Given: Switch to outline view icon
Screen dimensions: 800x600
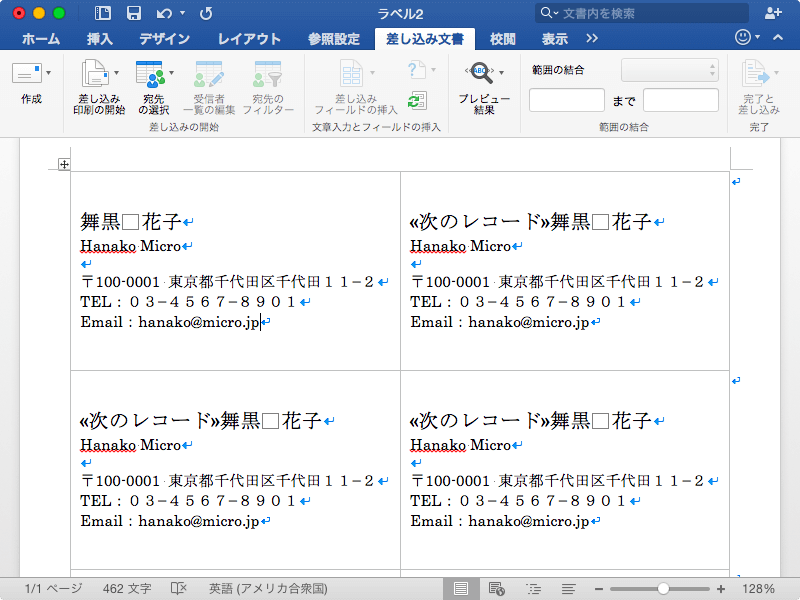Looking at the screenshot, I should [x=533, y=589].
